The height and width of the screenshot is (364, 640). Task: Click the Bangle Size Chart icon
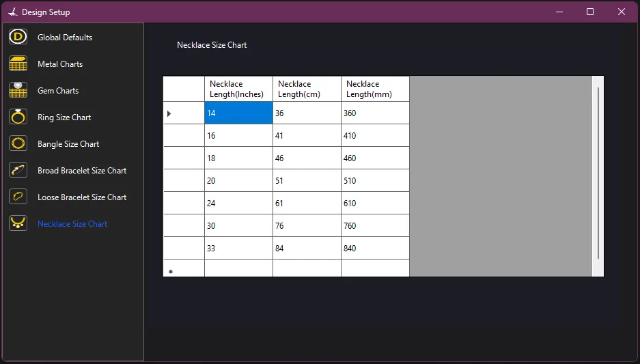[18, 143]
